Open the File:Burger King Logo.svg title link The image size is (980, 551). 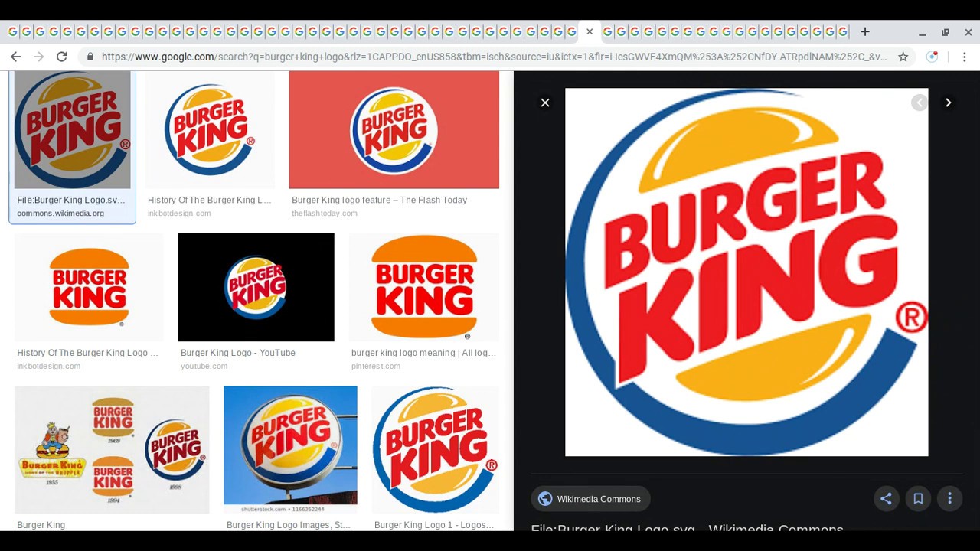pyautogui.click(x=687, y=528)
